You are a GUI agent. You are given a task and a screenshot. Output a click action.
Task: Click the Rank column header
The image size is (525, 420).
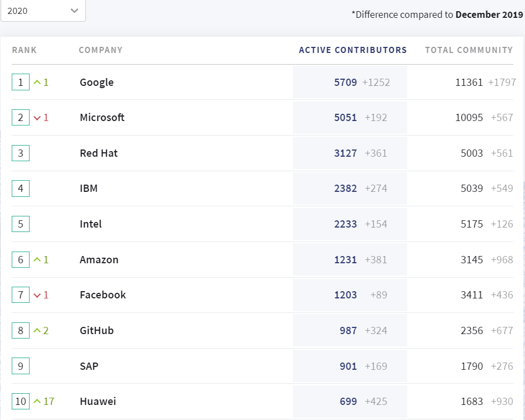pyautogui.click(x=25, y=50)
